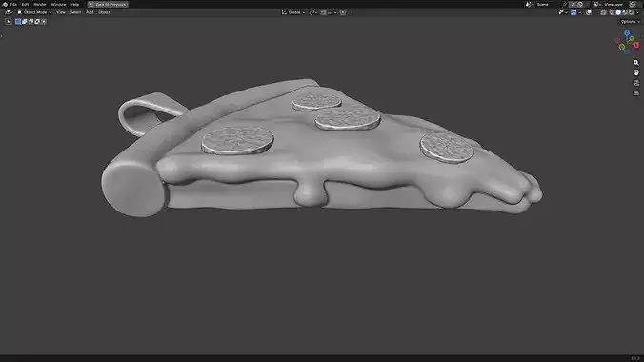This screenshot has height=362, width=644.
Task: Click the Back to Previous button
Action: click(x=108, y=4)
